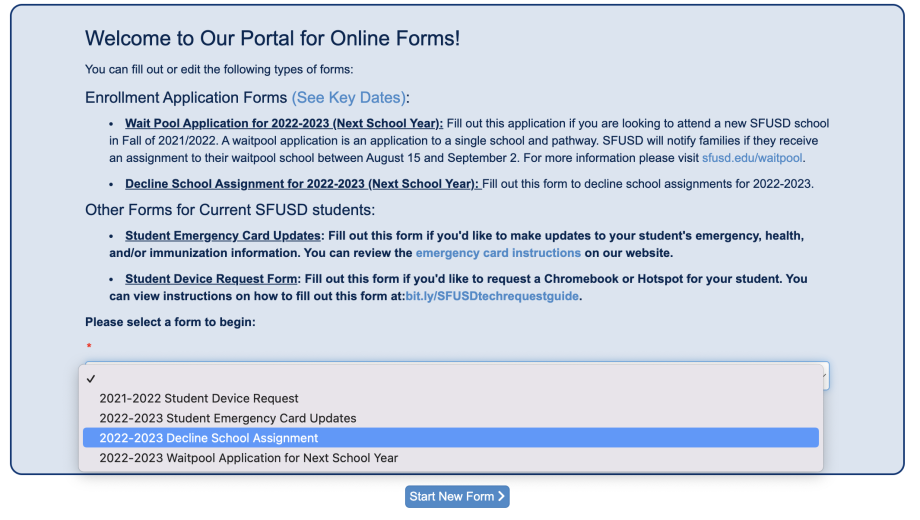Select the blank checkmarked dropdown option

click(x=92, y=378)
